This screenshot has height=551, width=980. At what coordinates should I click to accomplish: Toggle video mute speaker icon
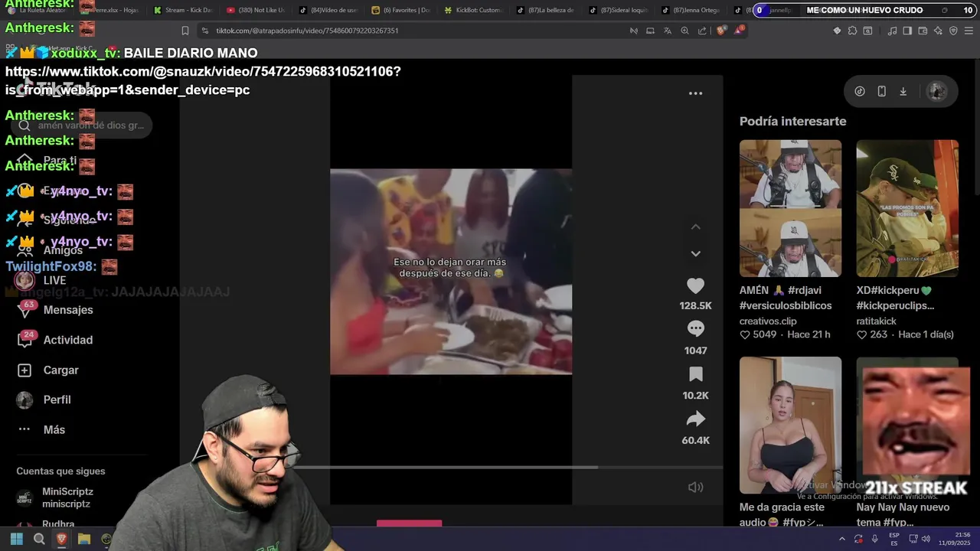695,487
